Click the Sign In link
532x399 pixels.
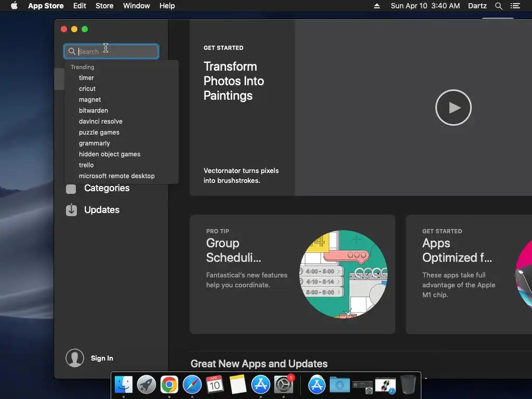[x=102, y=358]
